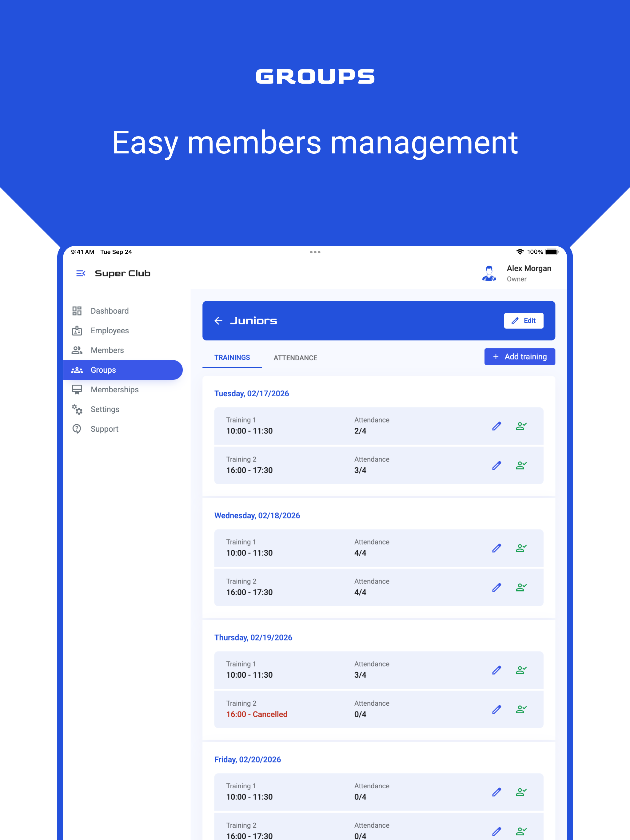
Task: Mark attendance for Thursday Training 1
Action: tap(521, 670)
